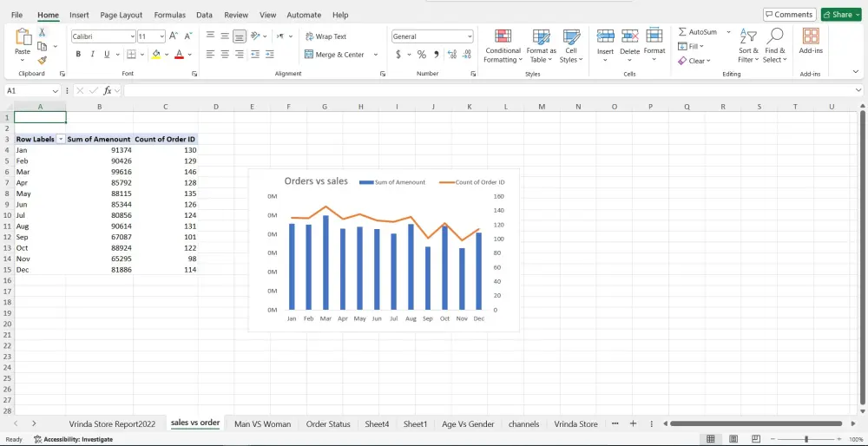Select bottom align icon
This screenshot has height=446, width=868.
click(x=240, y=36)
